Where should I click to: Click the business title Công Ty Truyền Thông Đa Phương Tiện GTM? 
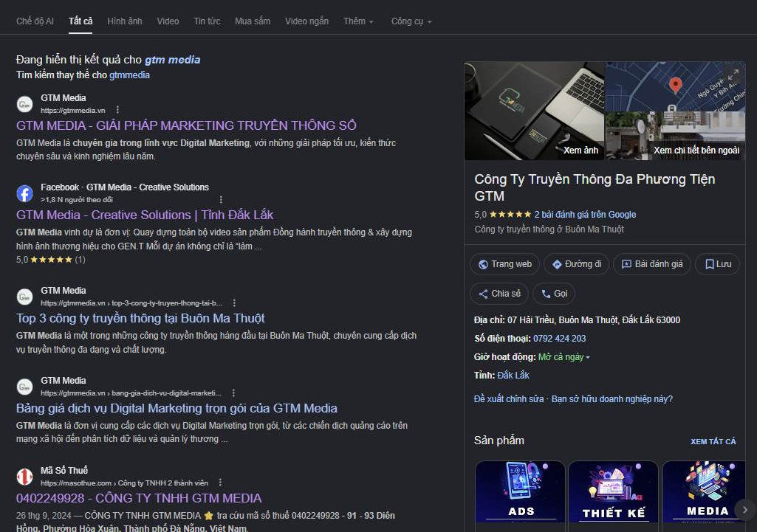pos(595,187)
